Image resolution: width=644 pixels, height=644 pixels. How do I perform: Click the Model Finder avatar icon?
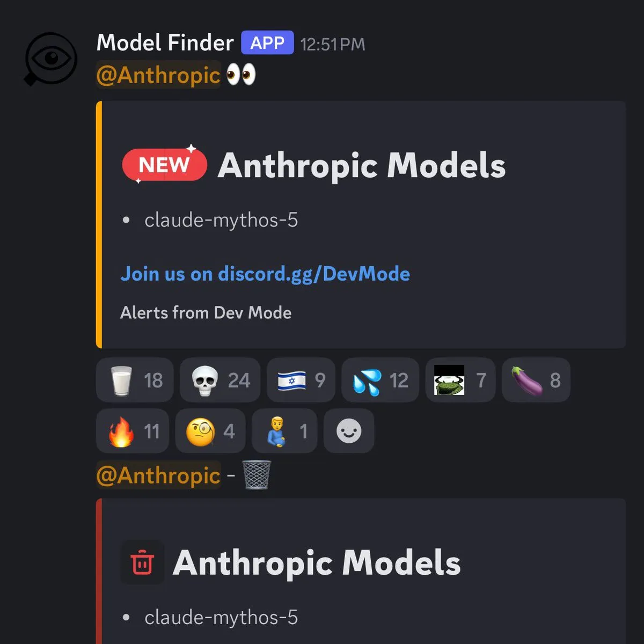(x=51, y=59)
